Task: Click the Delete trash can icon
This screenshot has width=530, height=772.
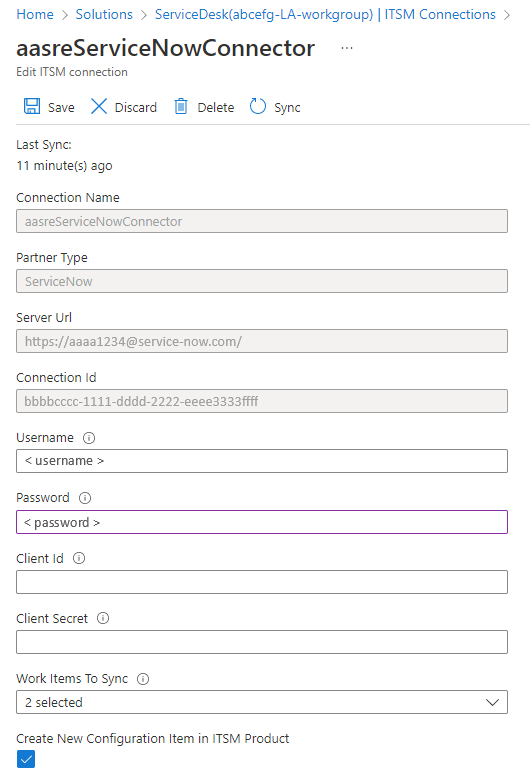Action: click(181, 106)
